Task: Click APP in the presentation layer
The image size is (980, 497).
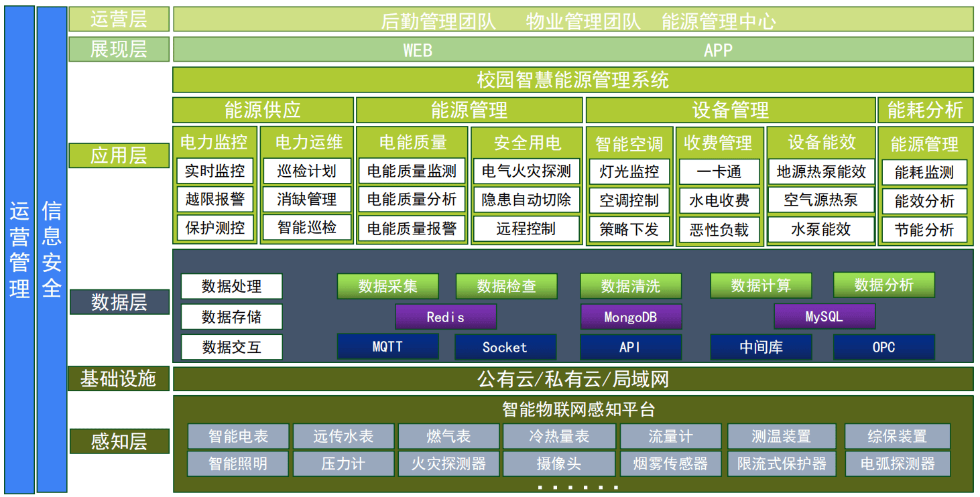Action: [x=718, y=50]
